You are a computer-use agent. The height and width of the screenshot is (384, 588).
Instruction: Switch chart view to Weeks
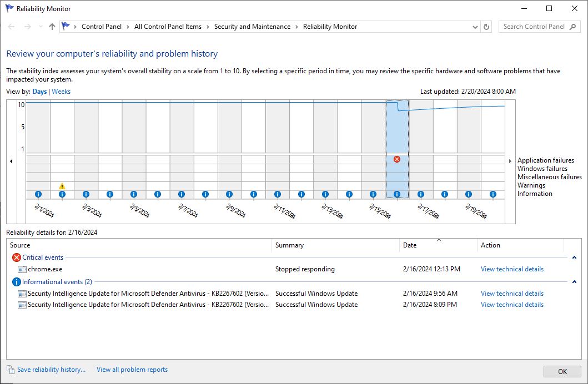[x=61, y=92]
